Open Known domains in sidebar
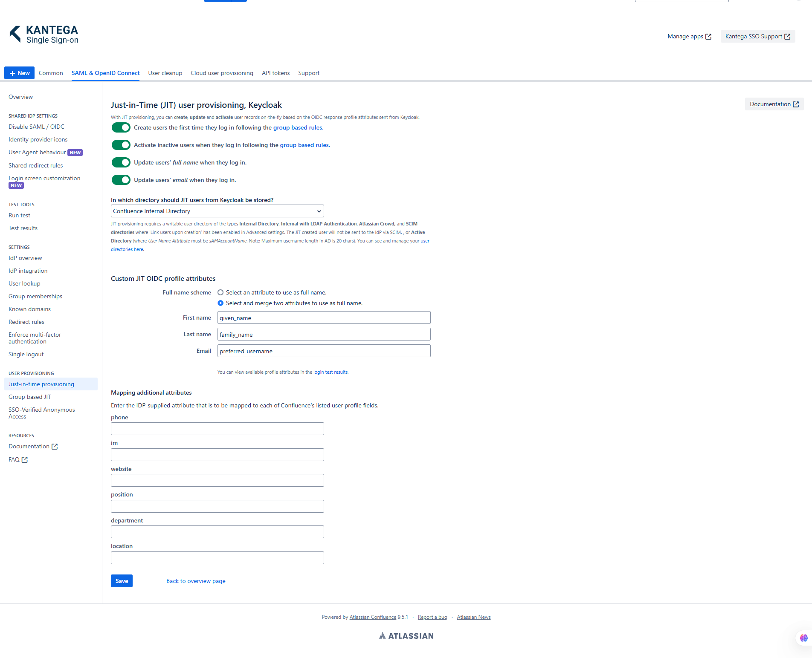 (29, 309)
